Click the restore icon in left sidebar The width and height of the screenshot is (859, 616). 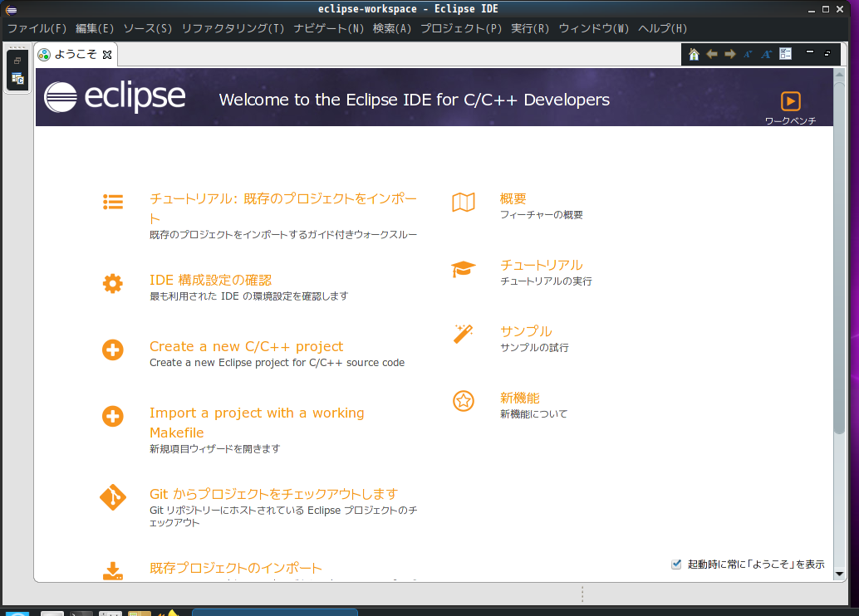coord(17,61)
